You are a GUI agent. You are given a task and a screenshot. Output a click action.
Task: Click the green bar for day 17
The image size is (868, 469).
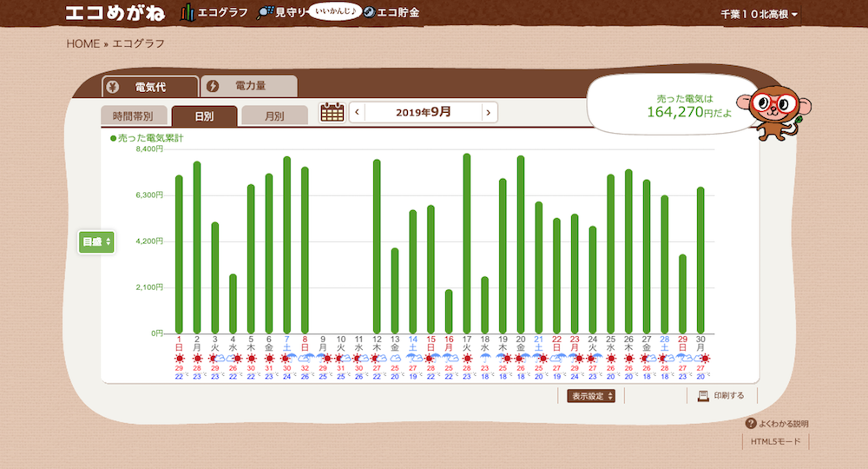[x=467, y=244]
